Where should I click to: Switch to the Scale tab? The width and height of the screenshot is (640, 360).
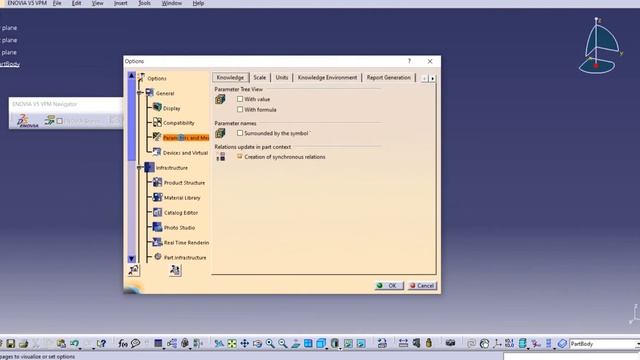click(260, 78)
